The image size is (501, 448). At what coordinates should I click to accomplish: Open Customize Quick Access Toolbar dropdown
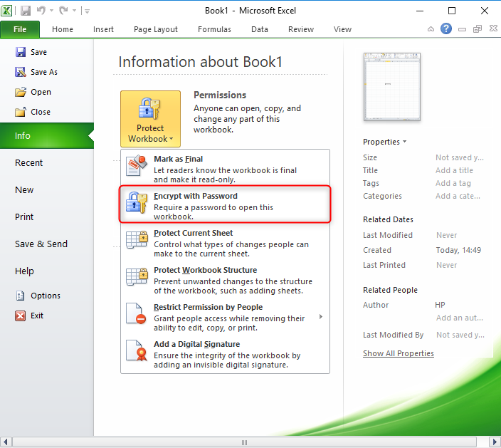[87, 11]
